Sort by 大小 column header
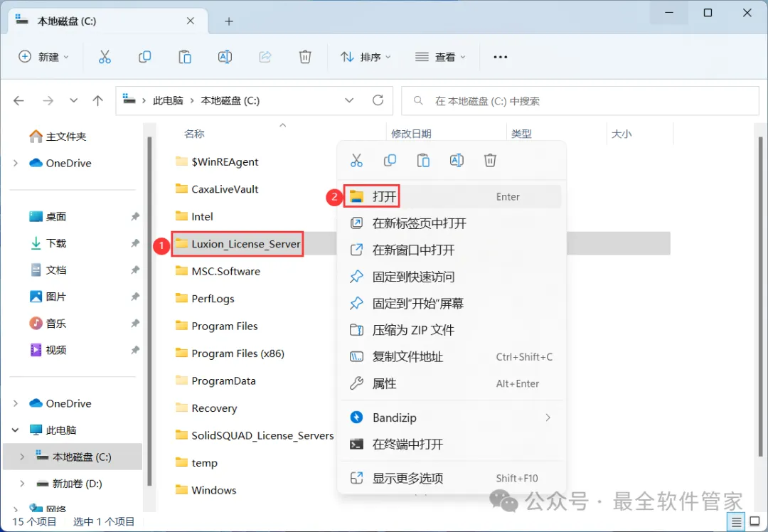The width and height of the screenshot is (768, 532). click(x=622, y=134)
